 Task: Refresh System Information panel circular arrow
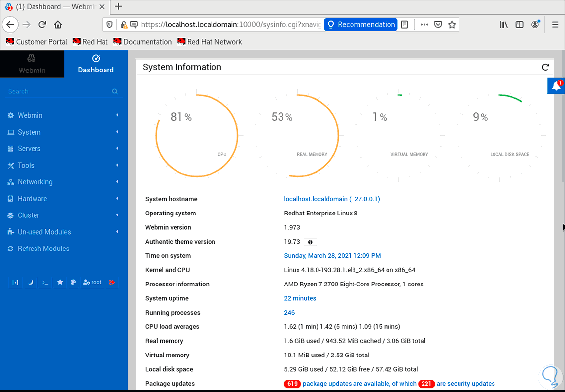tap(545, 67)
